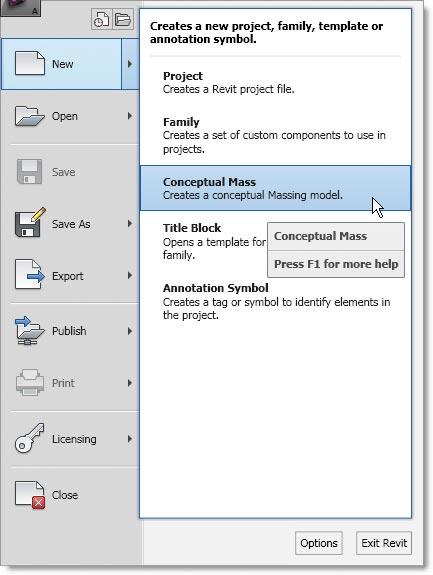This screenshot has width=433, height=575.
Task: Click the Recent Documents icon
Action: click(x=101, y=19)
